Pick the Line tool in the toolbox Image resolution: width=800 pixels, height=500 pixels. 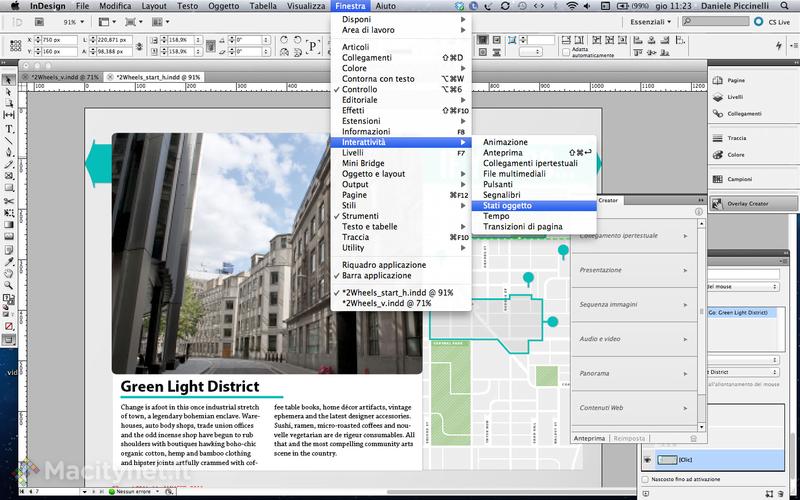click(9, 141)
